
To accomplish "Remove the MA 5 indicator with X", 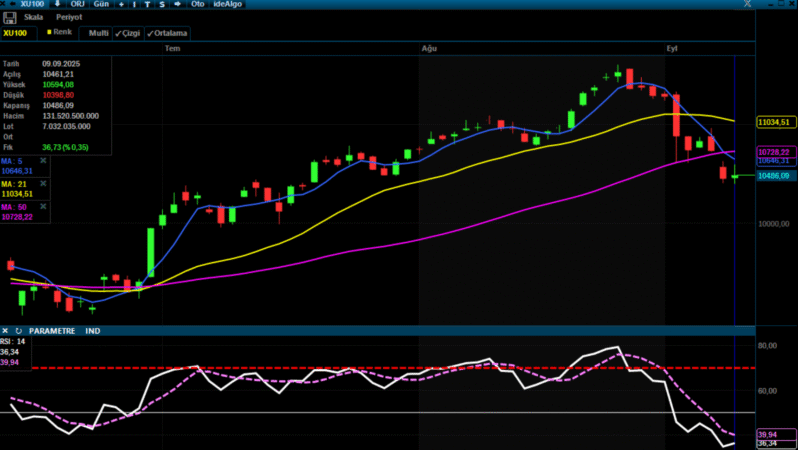I will pos(43,160).
